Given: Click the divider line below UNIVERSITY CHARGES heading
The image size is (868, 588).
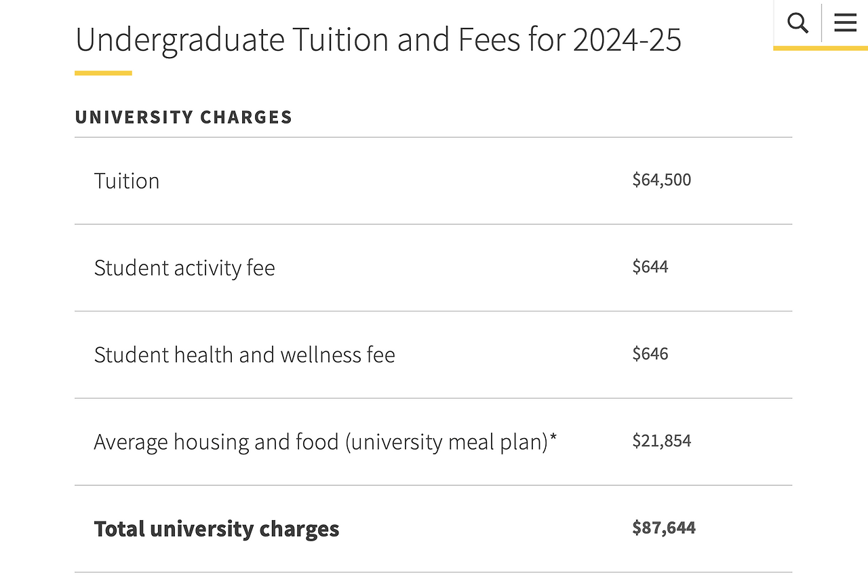Looking at the screenshot, I should (x=433, y=138).
